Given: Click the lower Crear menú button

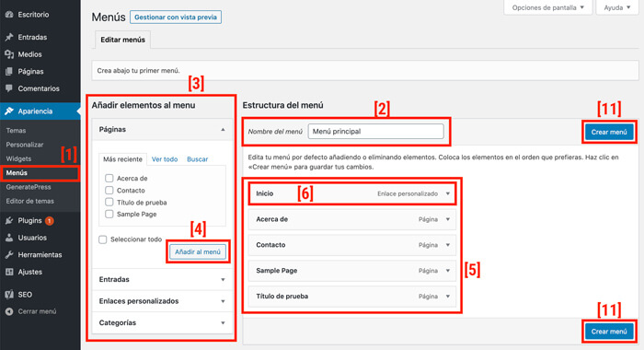Looking at the screenshot, I should (609, 332).
